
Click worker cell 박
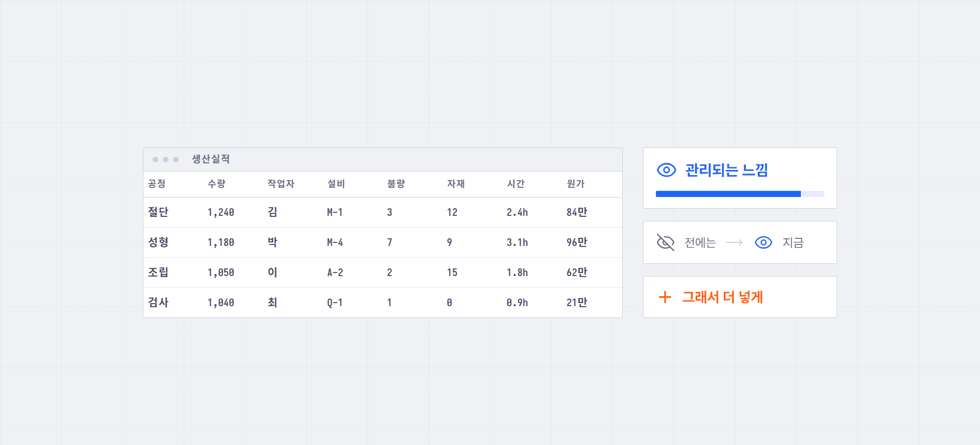click(273, 242)
